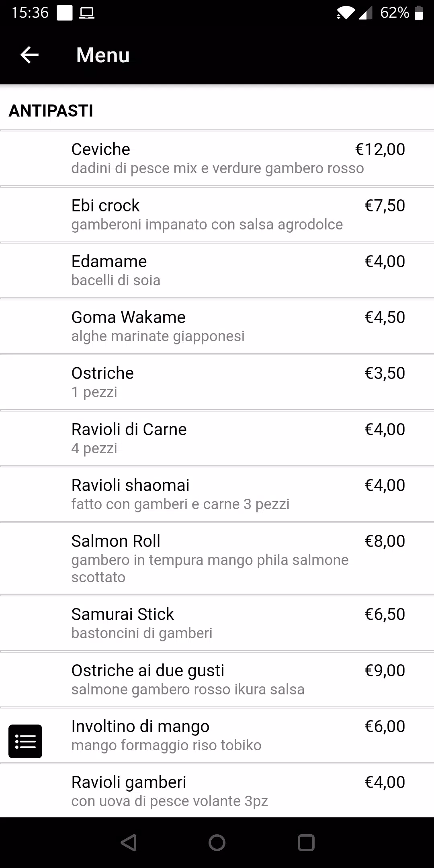This screenshot has width=434, height=868.
Task: Tap the back arrow in header
Action: click(29, 55)
